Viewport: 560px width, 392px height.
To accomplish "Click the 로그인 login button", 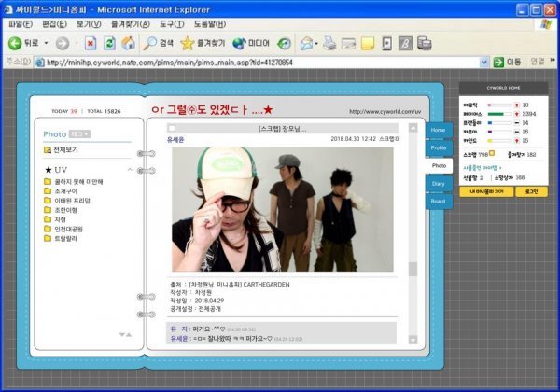I will (x=531, y=191).
